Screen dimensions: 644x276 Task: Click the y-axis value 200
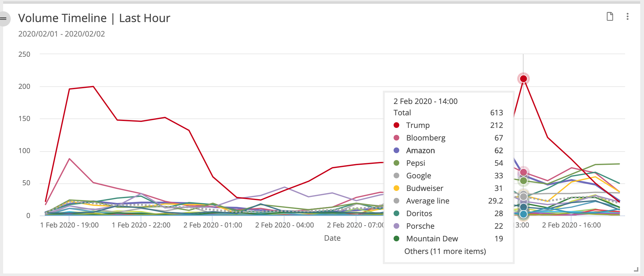24,86
